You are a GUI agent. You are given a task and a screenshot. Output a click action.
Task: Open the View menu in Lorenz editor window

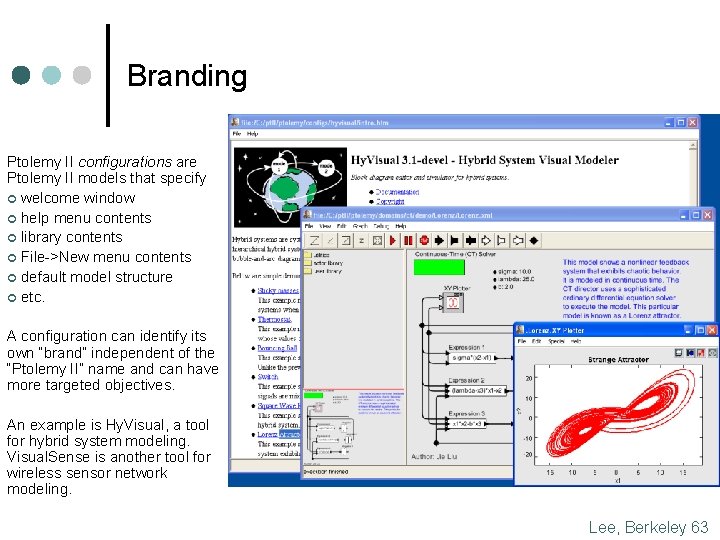[325, 226]
